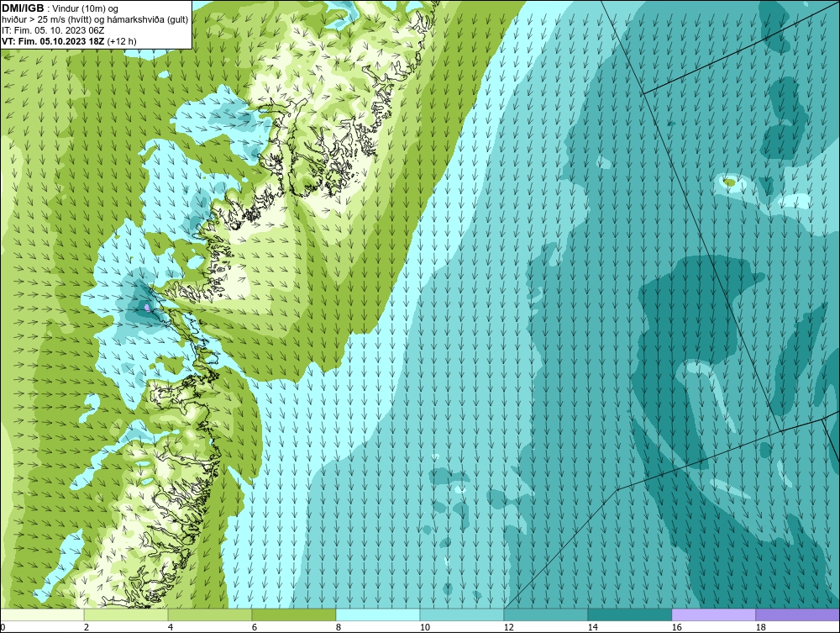Click the DMI/IGB title text
840x633 pixels.
tap(23, 8)
